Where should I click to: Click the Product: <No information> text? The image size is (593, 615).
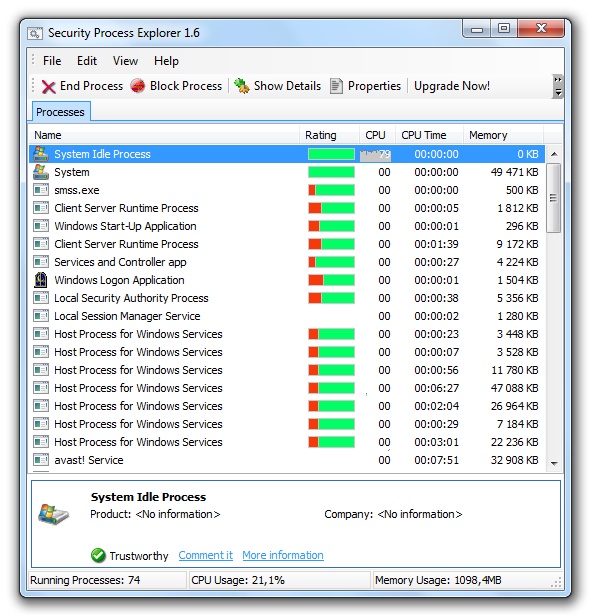click(155, 514)
